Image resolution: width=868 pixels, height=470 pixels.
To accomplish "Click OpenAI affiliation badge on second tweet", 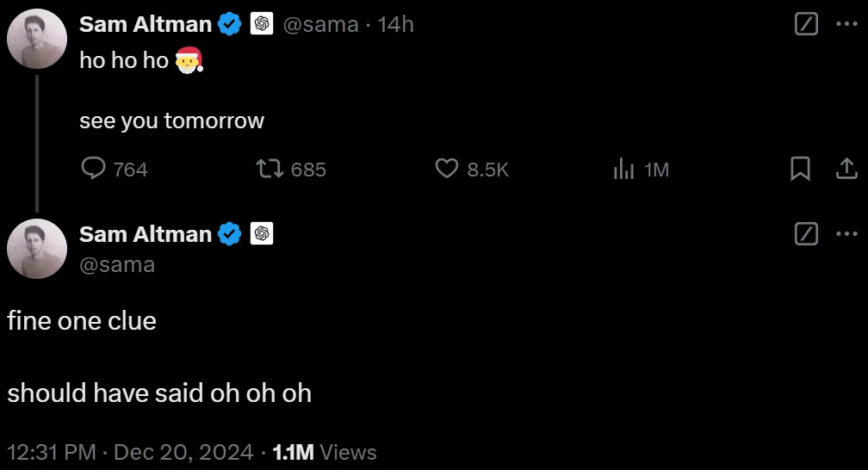I will point(262,233).
